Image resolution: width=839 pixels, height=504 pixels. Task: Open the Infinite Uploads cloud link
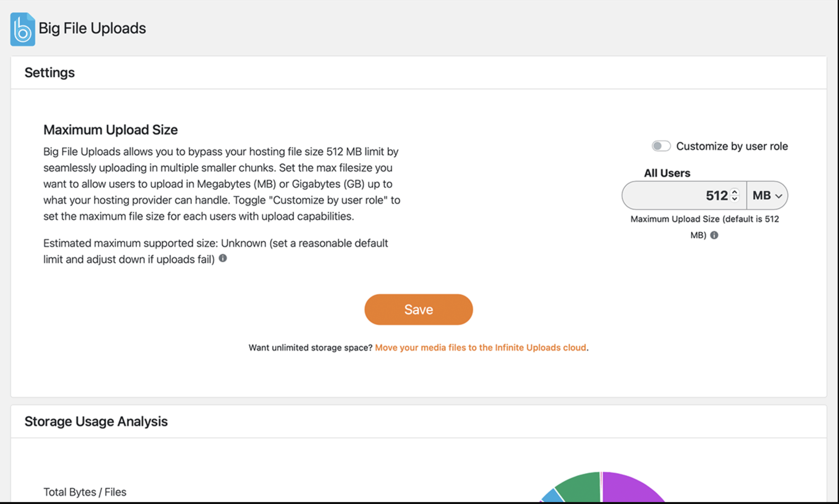coord(480,347)
